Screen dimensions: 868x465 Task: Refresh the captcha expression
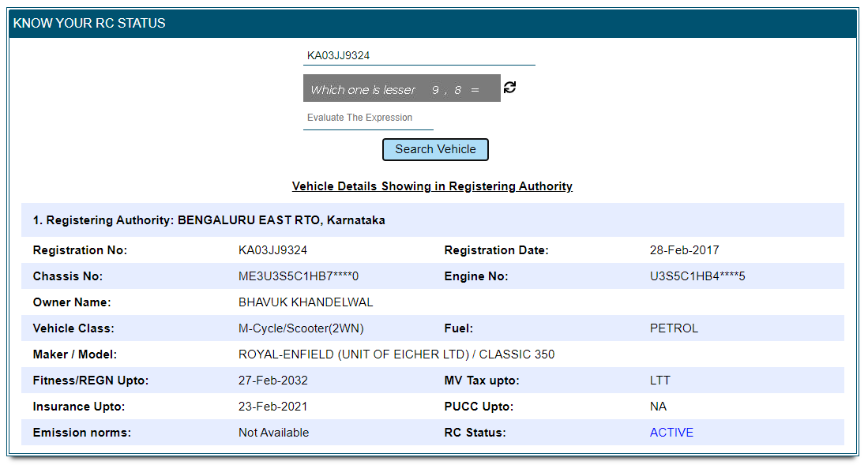(509, 88)
